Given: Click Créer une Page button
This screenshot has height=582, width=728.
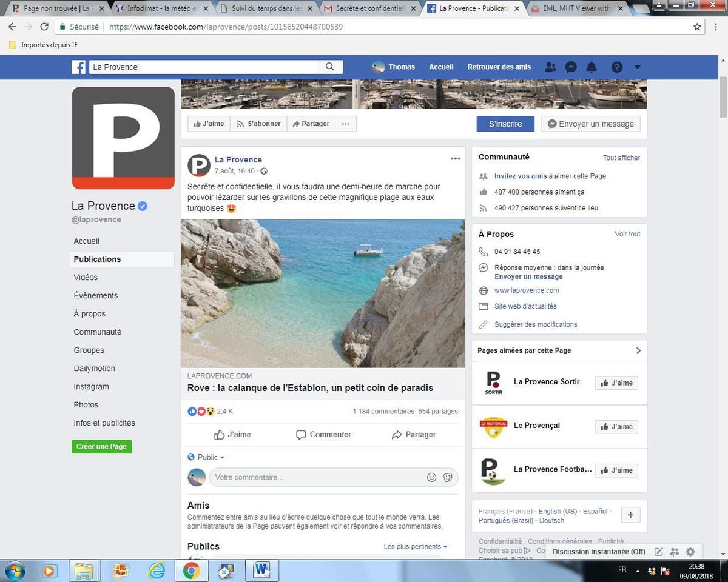Looking at the screenshot, I should coord(101,446).
